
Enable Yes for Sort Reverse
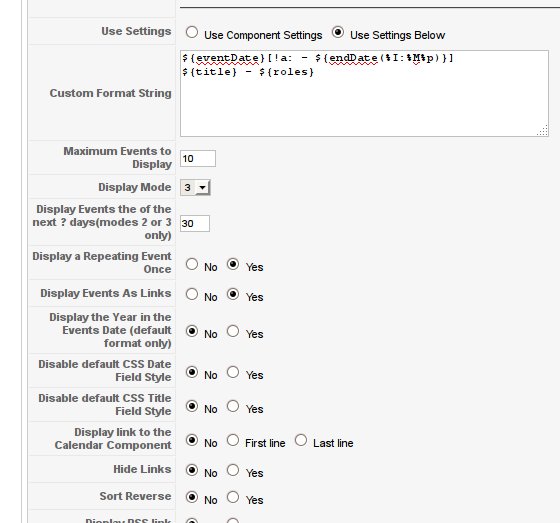[x=233, y=497]
